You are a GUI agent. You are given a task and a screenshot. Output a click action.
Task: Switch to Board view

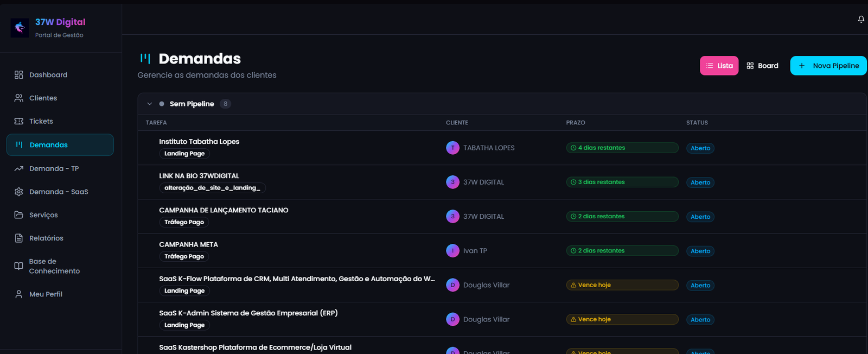click(x=762, y=66)
